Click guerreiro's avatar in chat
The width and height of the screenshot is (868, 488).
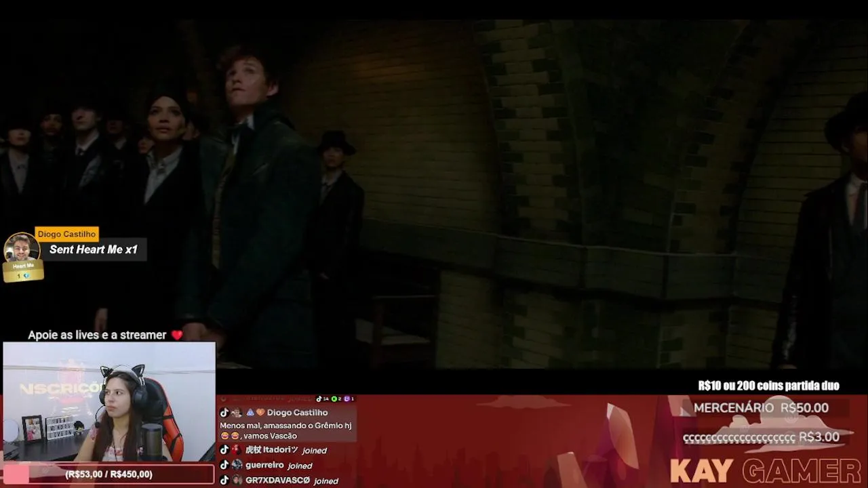tap(237, 465)
